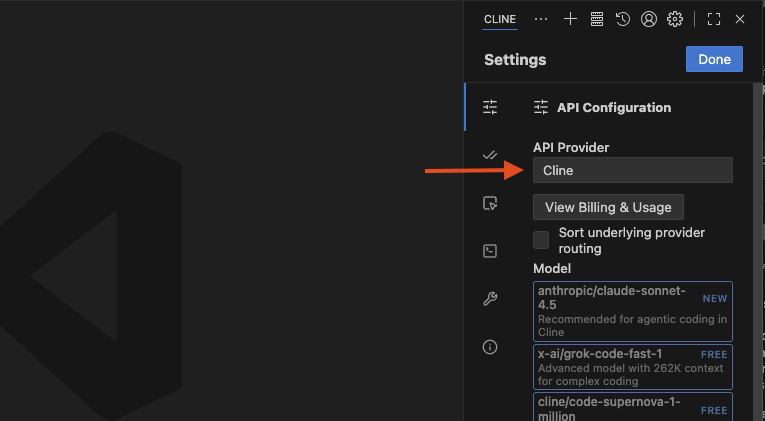765x421 pixels.
Task: Click the Model label text
Action: 552,268
